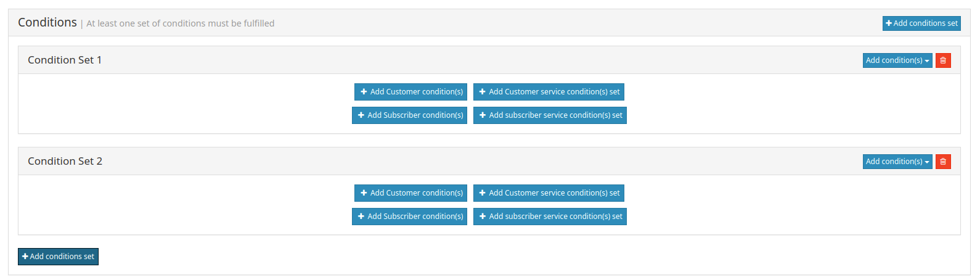Add subscriber service condition(s) set in Set 2
Screen dimensions: 980x277
[x=550, y=217]
